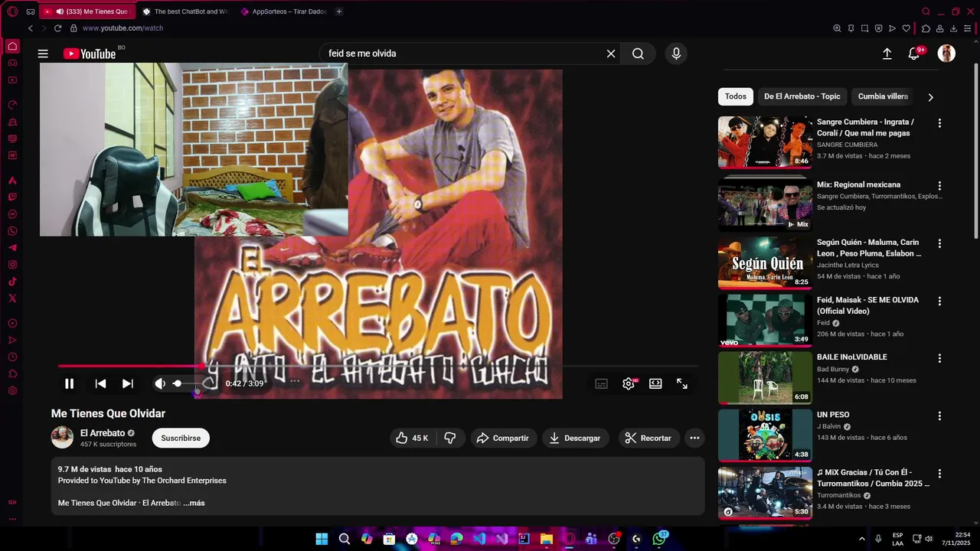Skip to the next video

[128, 383]
